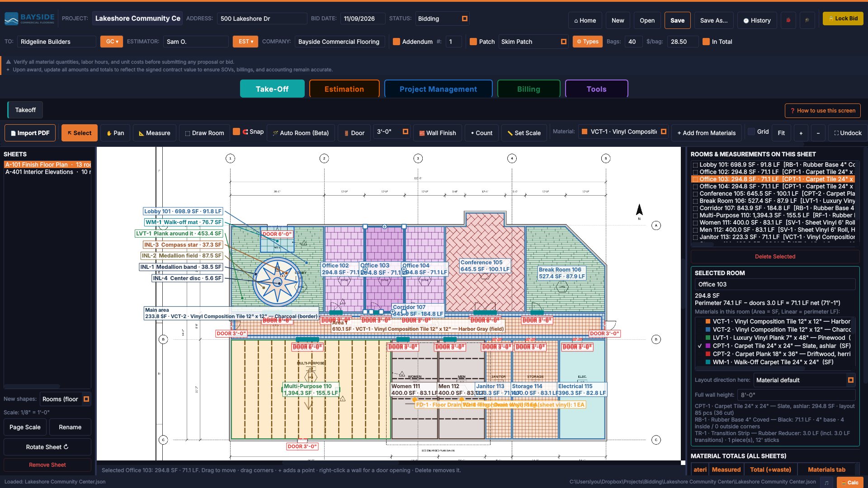Image resolution: width=868 pixels, height=488 pixels.
Task: Click the Set Scale tool
Action: coord(524,133)
